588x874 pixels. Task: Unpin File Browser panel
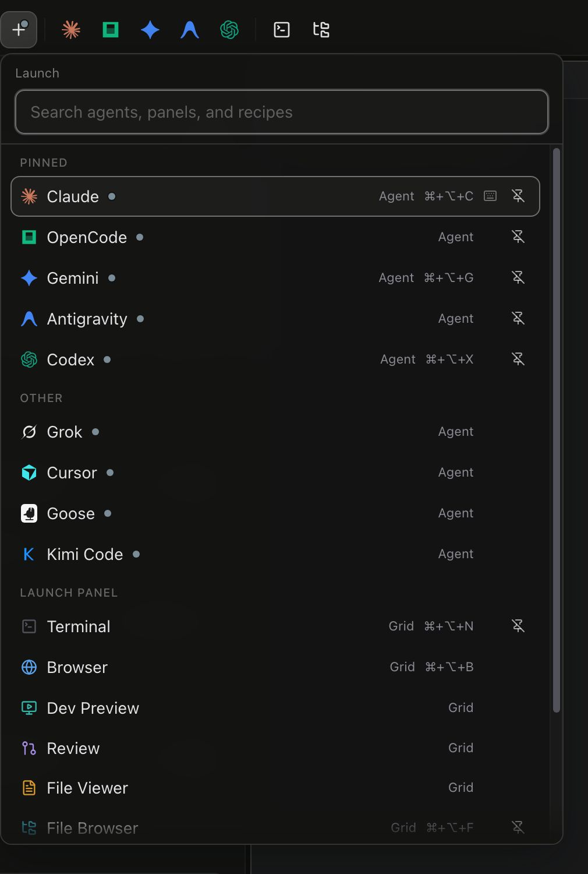518,827
